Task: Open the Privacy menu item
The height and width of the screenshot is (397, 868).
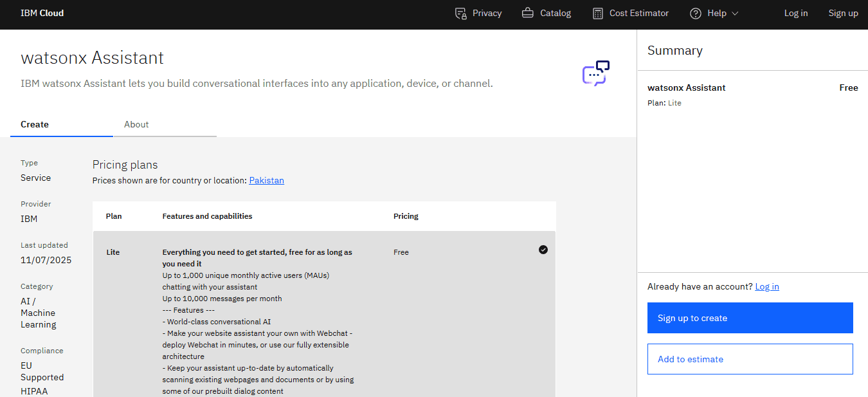Action: coord(478,14)
